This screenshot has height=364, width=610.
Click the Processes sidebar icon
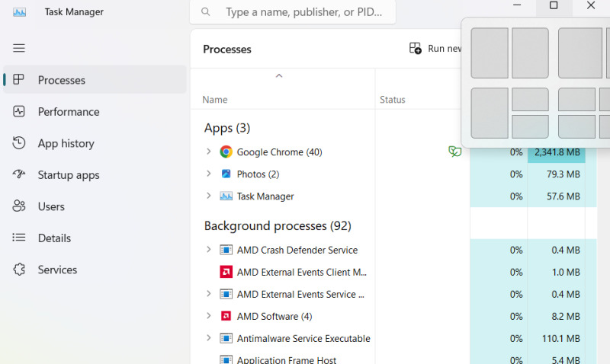coord(18,80)
